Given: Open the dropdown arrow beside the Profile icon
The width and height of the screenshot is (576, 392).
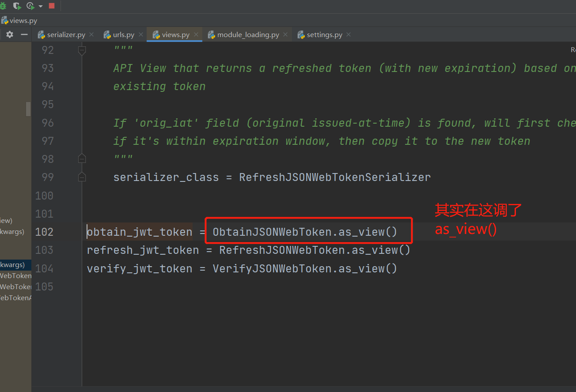Looking at the screenshot, I should point(41,6).
